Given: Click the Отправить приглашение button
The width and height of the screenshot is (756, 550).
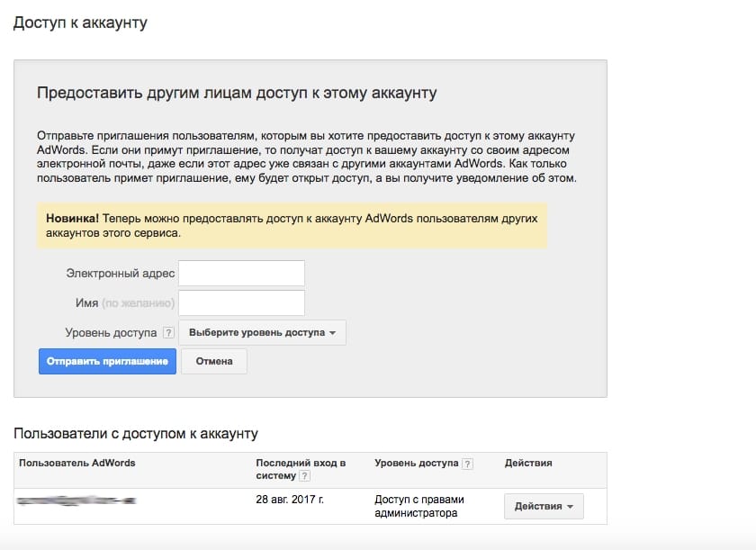Looking at the screenshot, I should tap(107, 362).
